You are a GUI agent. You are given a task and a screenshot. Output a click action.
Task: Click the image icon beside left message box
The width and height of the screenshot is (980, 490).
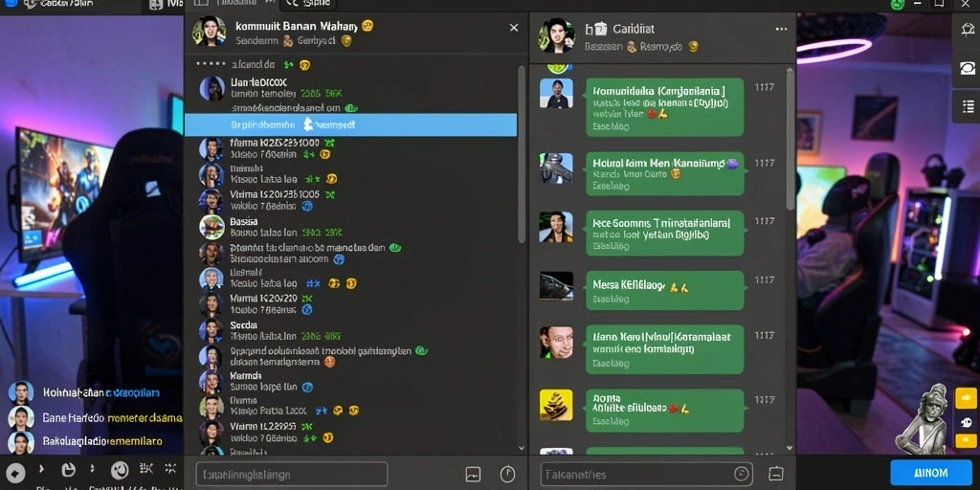coord(473,475)
